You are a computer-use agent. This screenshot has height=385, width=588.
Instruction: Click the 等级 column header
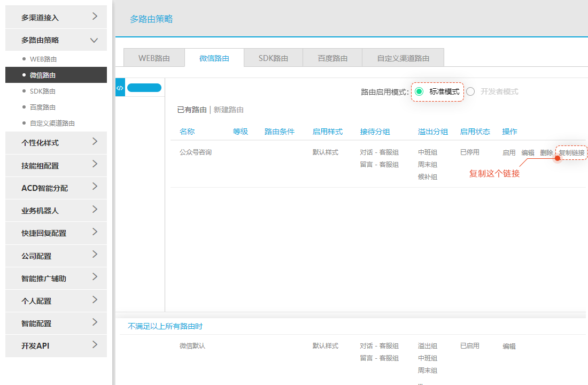(241, 132)
